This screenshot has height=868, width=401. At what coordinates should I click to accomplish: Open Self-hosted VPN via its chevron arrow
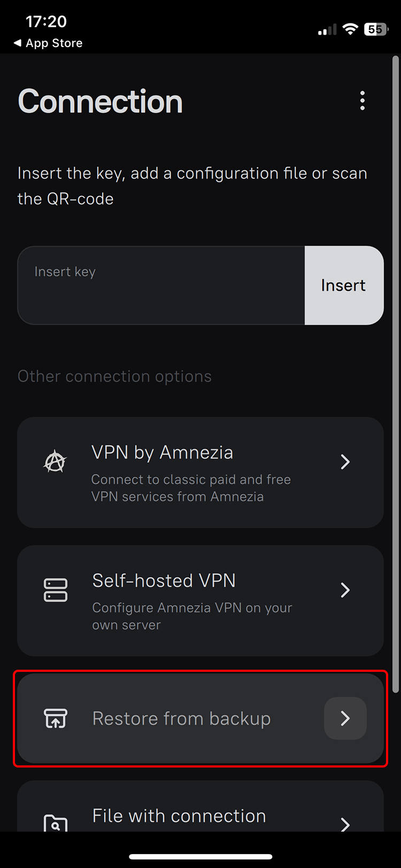tap(345, 590)
